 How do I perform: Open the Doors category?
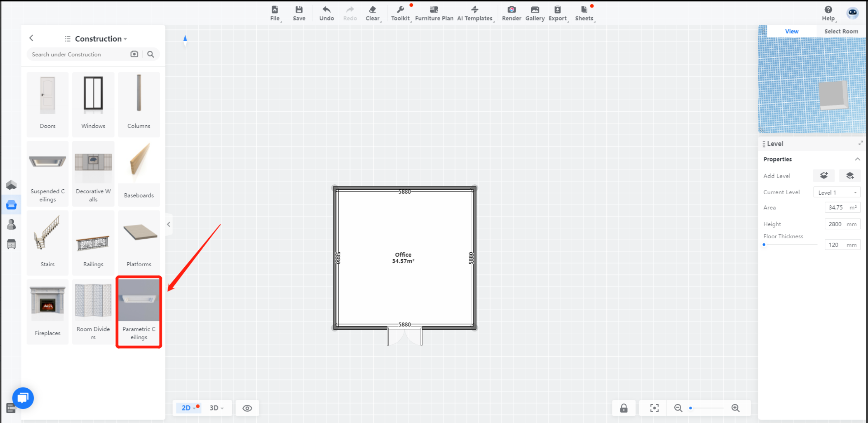point(47,104)
